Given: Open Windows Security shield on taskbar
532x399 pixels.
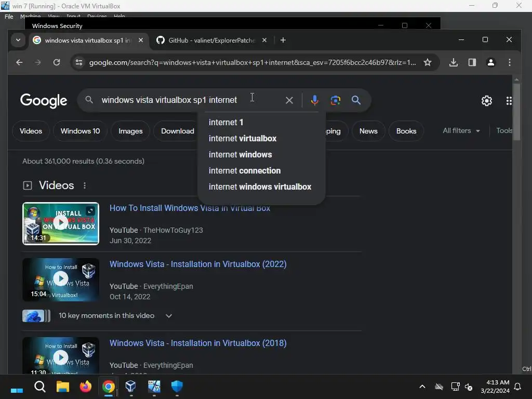Looking at the screenshot, I should pos(177,387).
